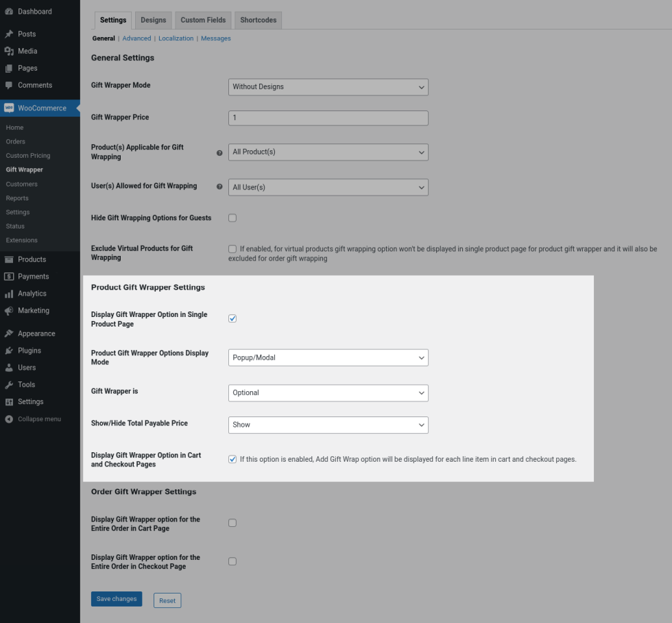
Task: Click the Marketing megaphone icon
Action: coord(9,311)
